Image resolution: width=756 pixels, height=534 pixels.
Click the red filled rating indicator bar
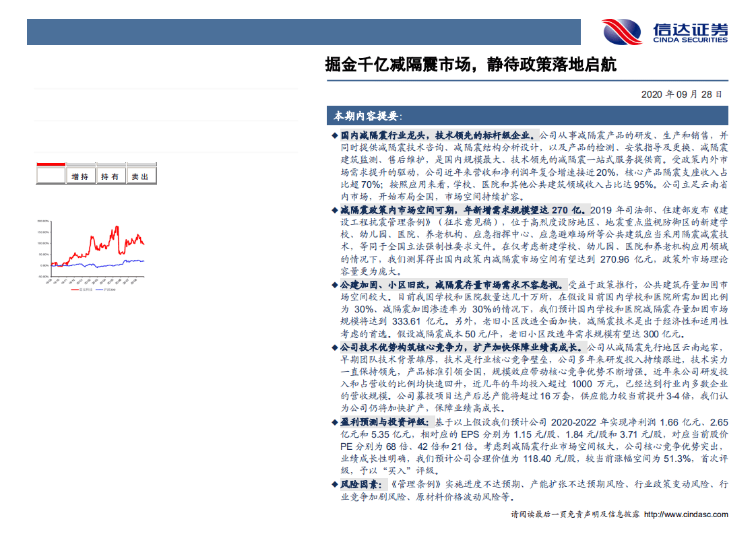click(51, 163)
